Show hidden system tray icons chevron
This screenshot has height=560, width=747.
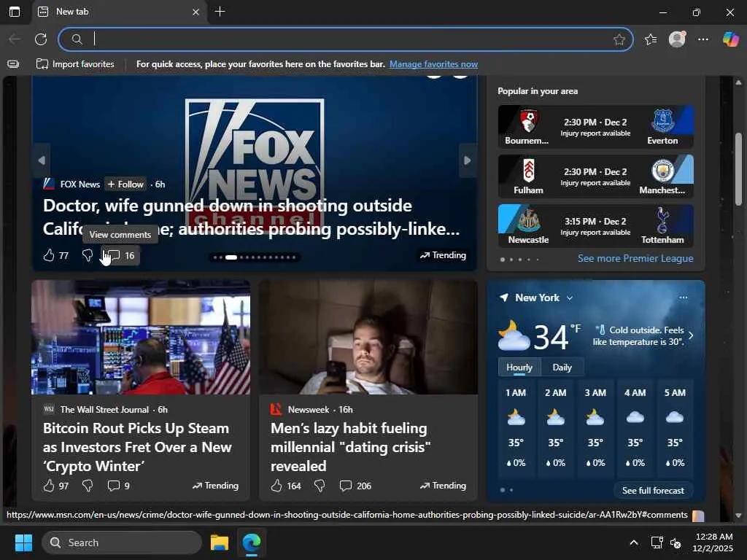coord(634,542)
